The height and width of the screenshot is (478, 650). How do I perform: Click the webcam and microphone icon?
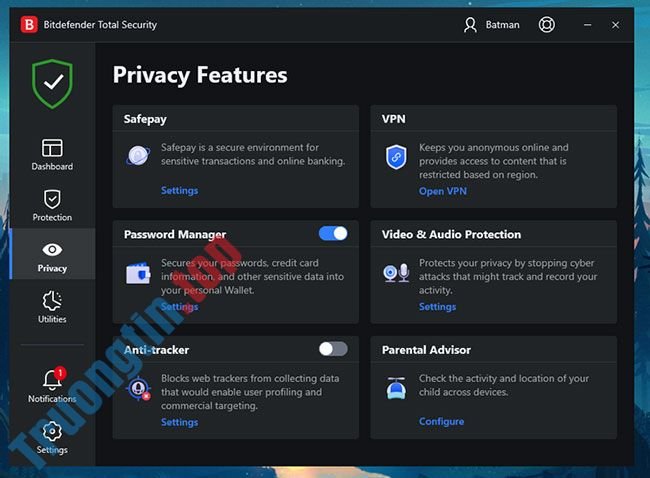coord(396,273)
